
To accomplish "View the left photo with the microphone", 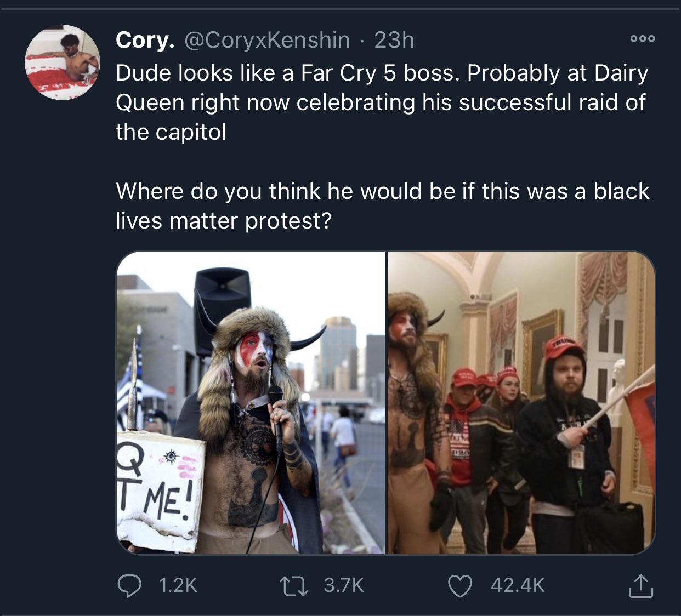I will coord(251,402).
